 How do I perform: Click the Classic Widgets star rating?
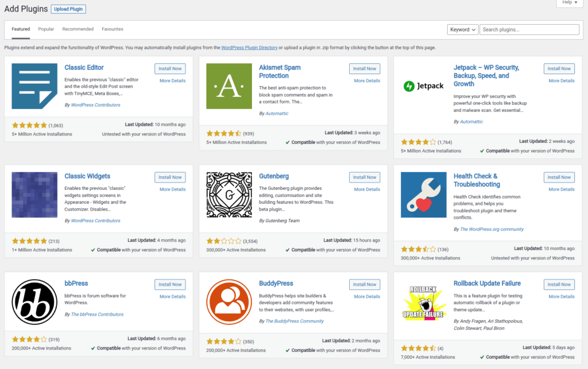tap(29, 241)
